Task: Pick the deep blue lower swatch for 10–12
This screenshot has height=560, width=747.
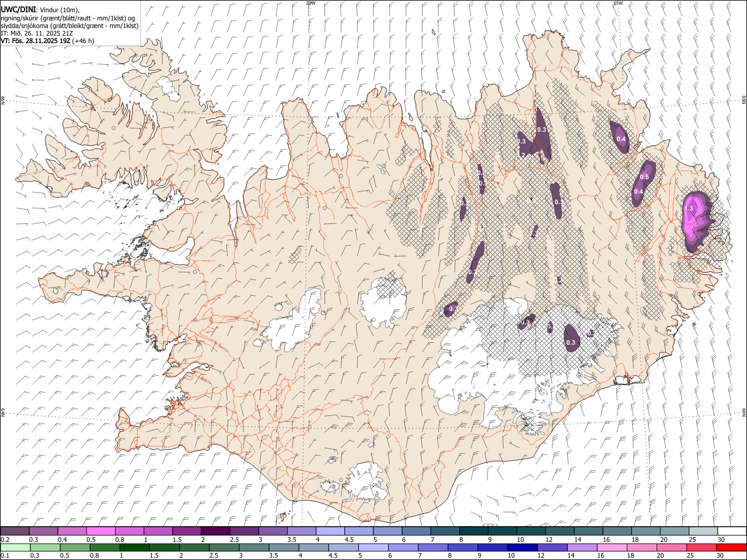Action: click(x=522, y=548)
